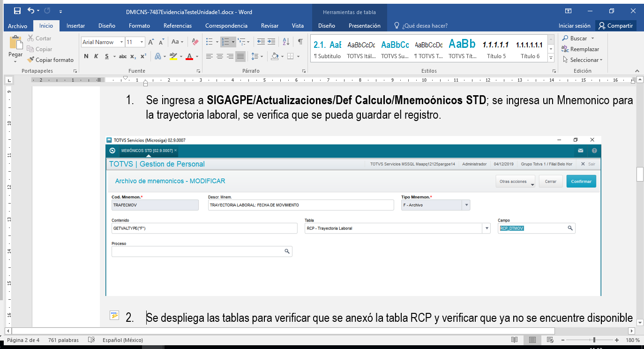Open the Párrafo dialog launcher
This screenshot has height=349, width=644.
(x=304, y=71)
